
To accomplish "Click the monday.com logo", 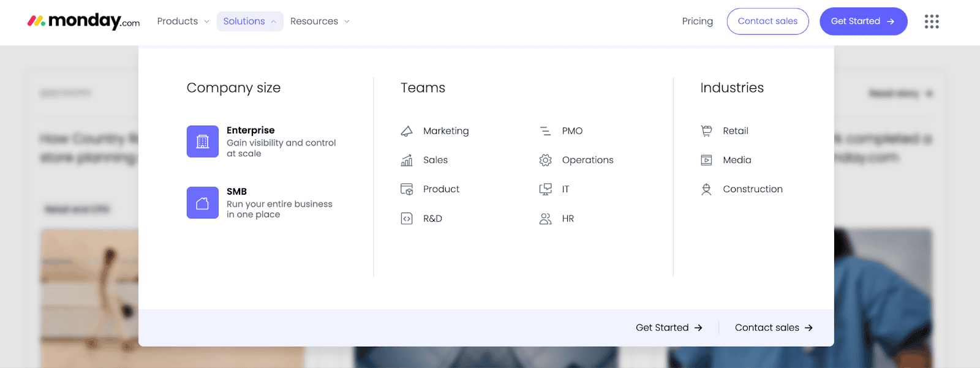I will coord(83,21).
